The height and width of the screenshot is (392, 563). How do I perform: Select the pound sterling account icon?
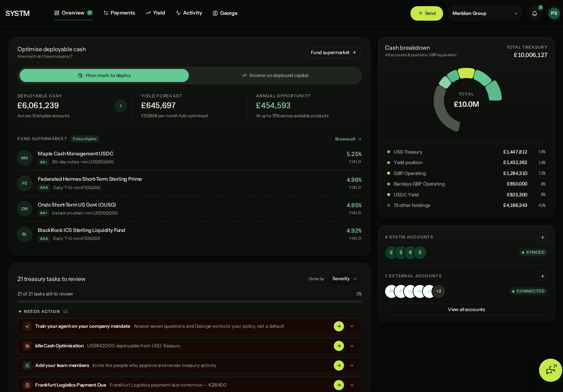(391, 253)
